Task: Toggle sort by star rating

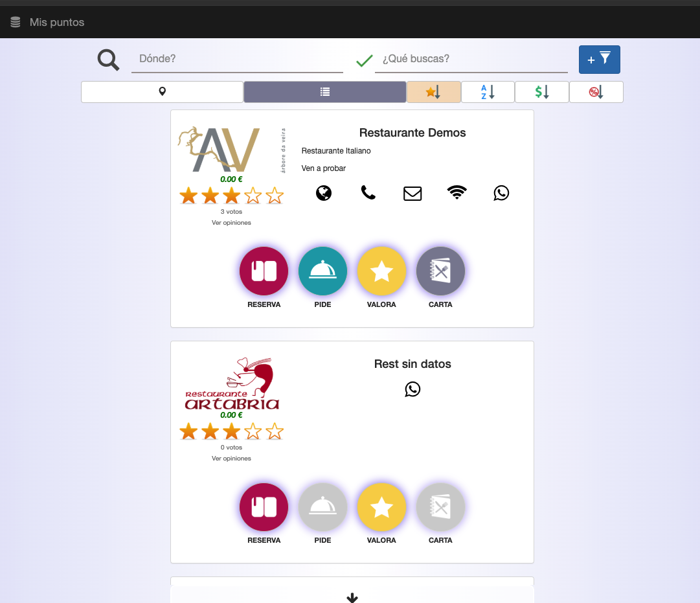Action: [433, 92]
